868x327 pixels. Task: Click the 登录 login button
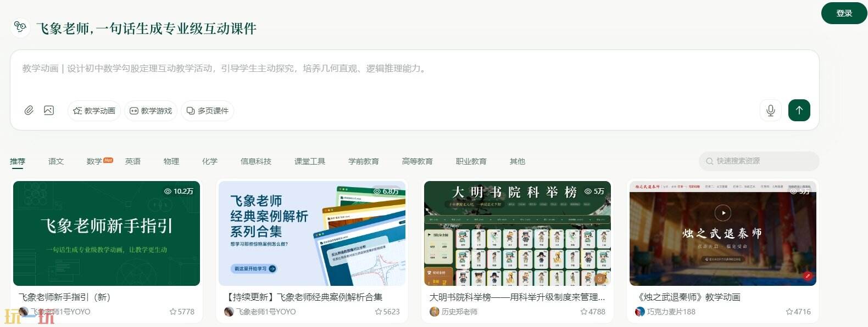[844, 13]
